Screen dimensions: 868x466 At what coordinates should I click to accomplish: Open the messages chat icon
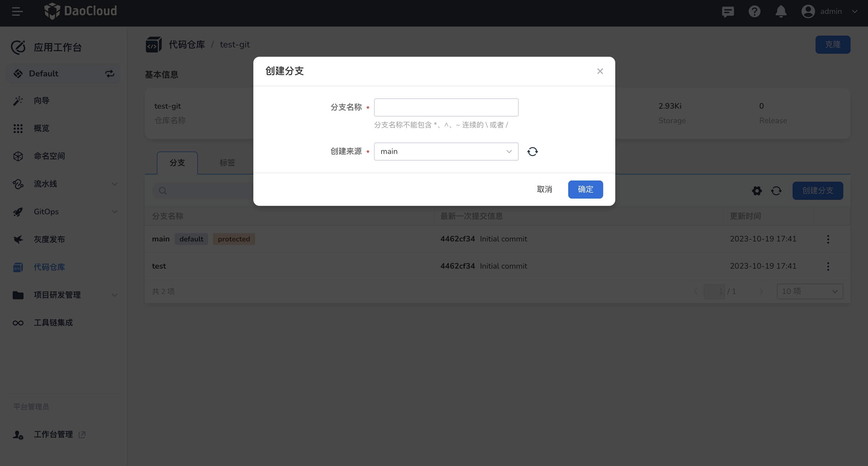(728, 12)
